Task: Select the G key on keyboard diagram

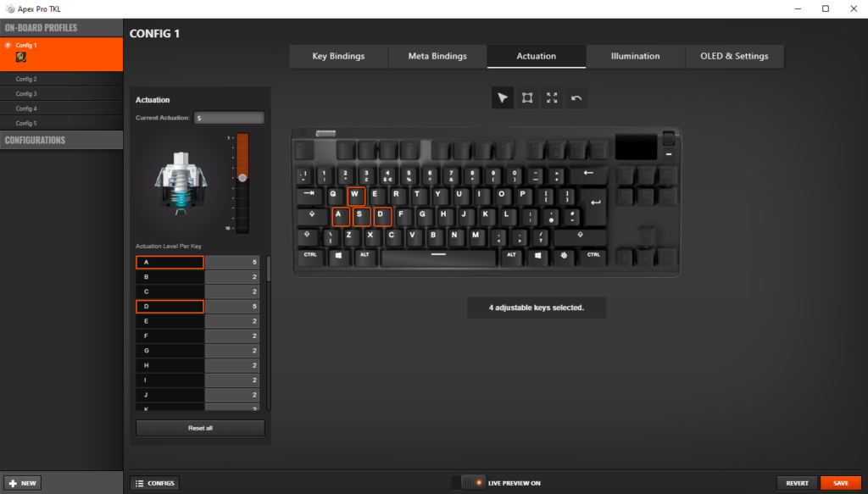Action: 424,216
